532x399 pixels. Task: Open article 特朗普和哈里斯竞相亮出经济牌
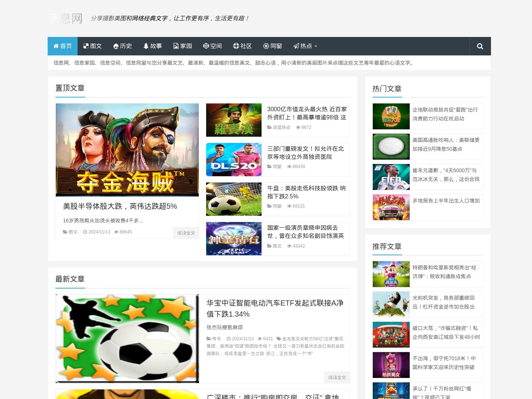click(444, 272)
